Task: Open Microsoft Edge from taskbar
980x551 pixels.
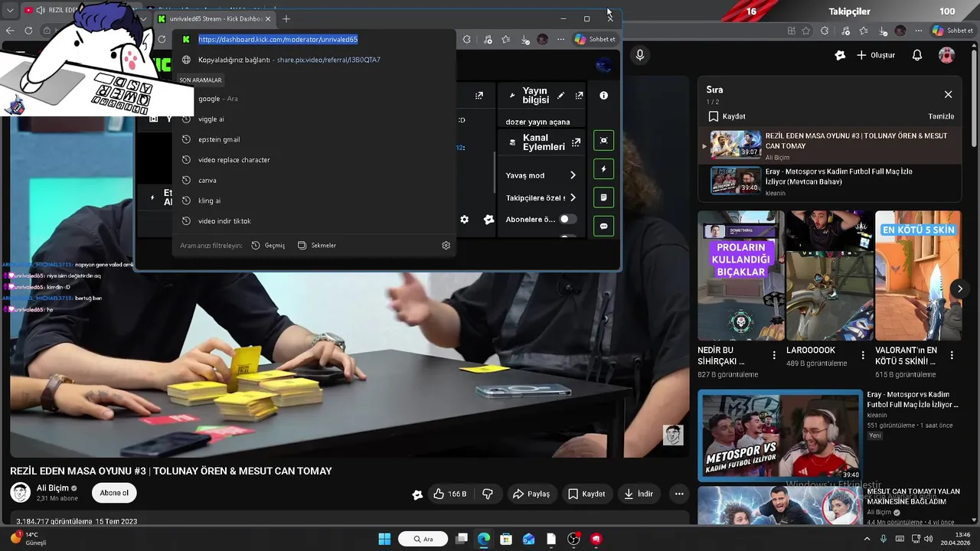Action: point(484,539)
